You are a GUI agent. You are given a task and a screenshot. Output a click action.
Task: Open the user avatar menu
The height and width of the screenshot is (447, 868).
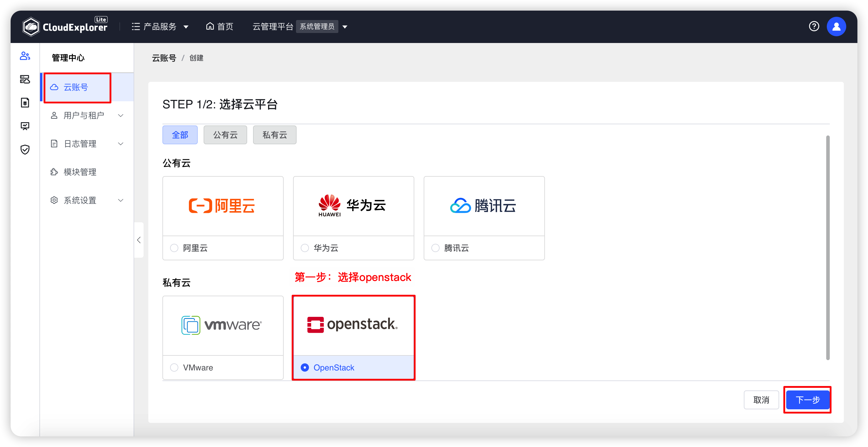(x=836, y=26)
